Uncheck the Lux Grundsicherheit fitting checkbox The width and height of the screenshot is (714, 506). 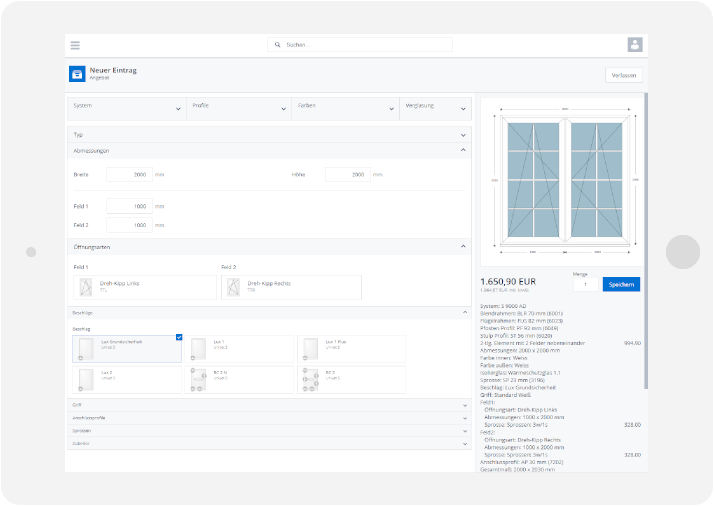tap(178, 338)
